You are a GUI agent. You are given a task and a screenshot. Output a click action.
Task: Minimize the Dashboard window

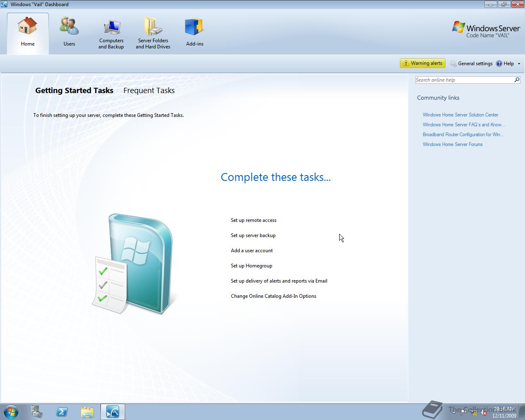coord(490,4)
